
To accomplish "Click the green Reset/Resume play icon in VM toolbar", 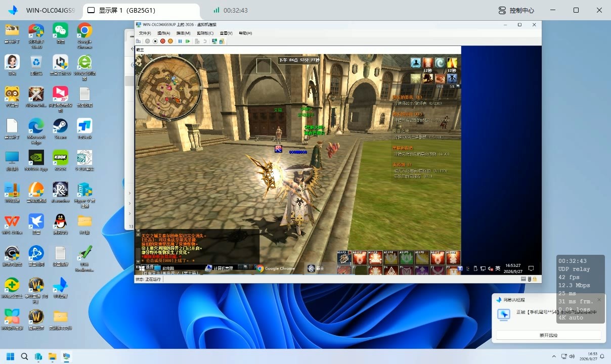I will click(188, 41).
